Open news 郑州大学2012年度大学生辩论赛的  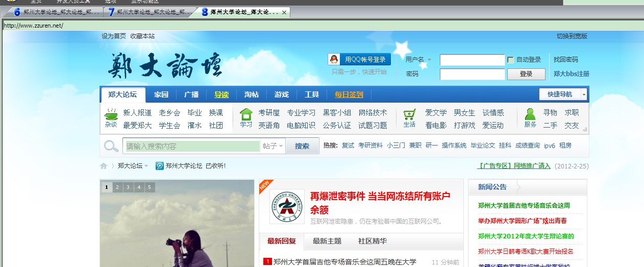pos(526,236)
